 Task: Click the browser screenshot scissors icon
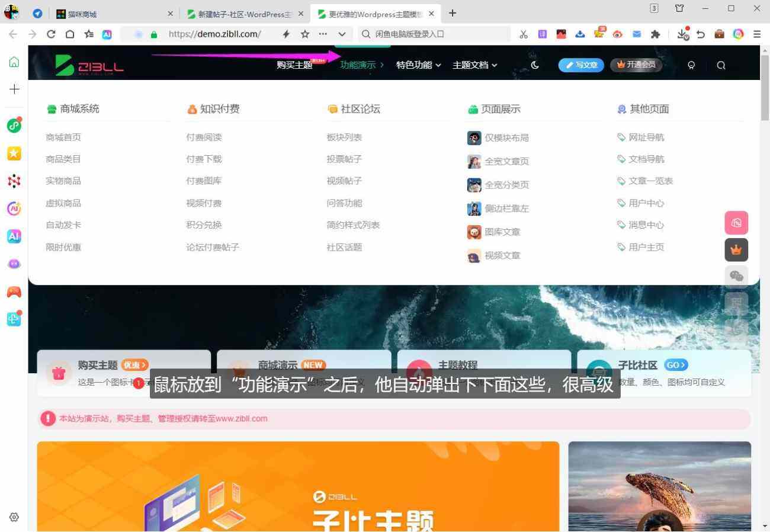(524, 34)
